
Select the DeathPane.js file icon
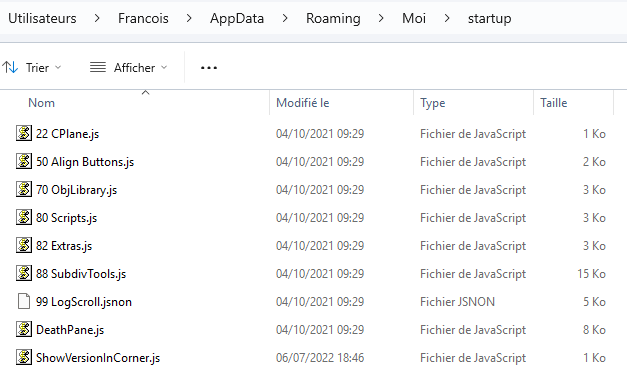click(x=24, y=329)
